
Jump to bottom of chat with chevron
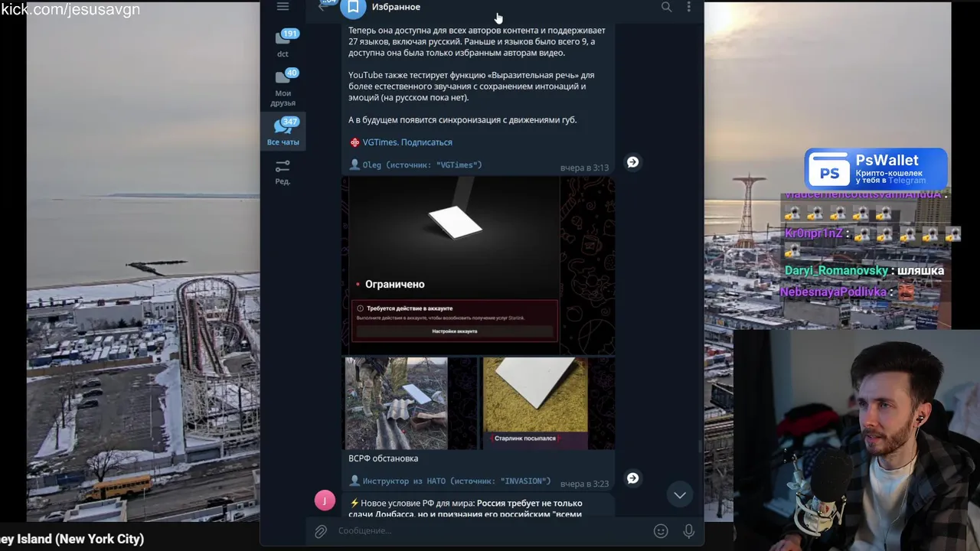(x=679, y=495)
